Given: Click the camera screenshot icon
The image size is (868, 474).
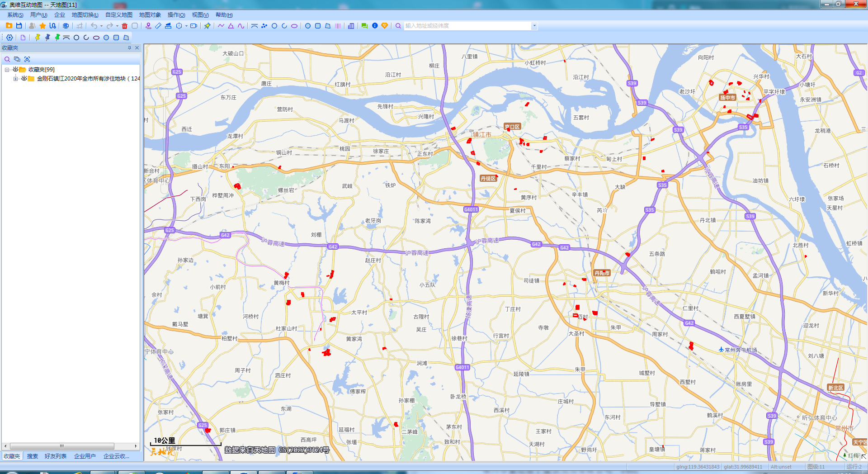Looking at the screenshot, I should 193,26.
